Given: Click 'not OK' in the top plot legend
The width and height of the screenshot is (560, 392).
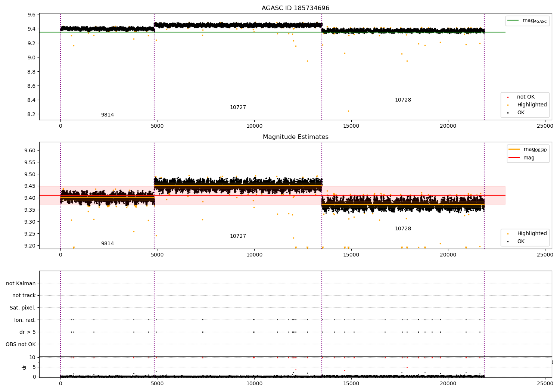Looking at the screenshot, I should coord(526,97).
